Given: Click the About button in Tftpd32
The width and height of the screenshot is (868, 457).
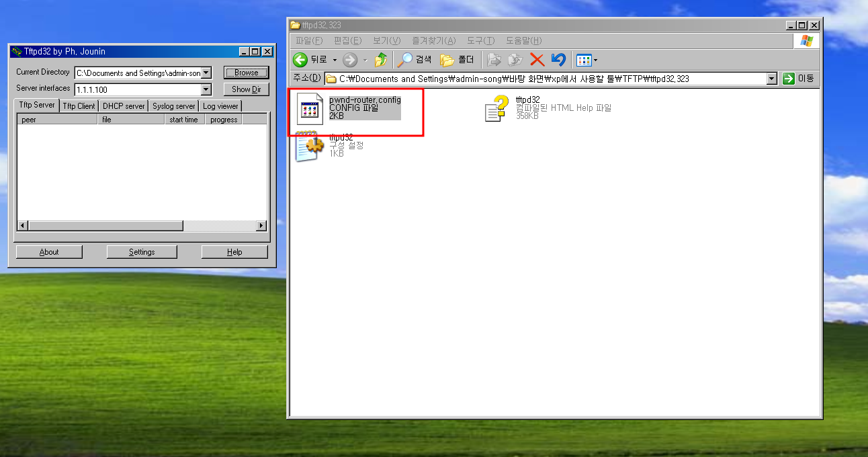Looking at the screenshot, I should click(x=49, y=252).
